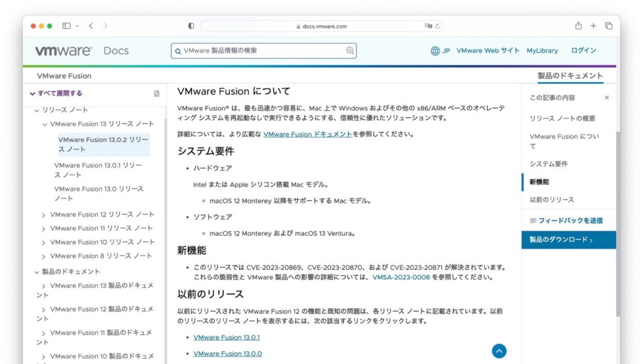Toggle the Safari sidebar icon
Viewport: 643px width, 364px height.
coord(65,26)
